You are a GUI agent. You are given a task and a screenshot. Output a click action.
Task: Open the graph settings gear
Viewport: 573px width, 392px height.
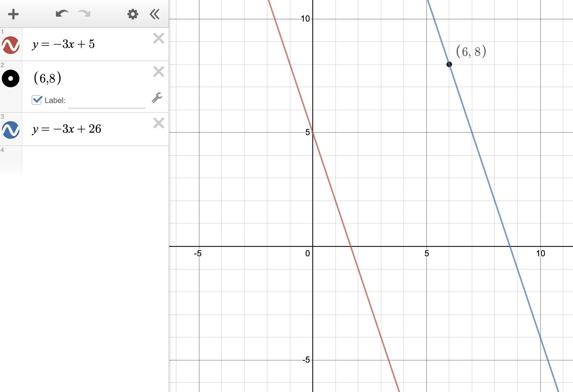click(133, 14)
